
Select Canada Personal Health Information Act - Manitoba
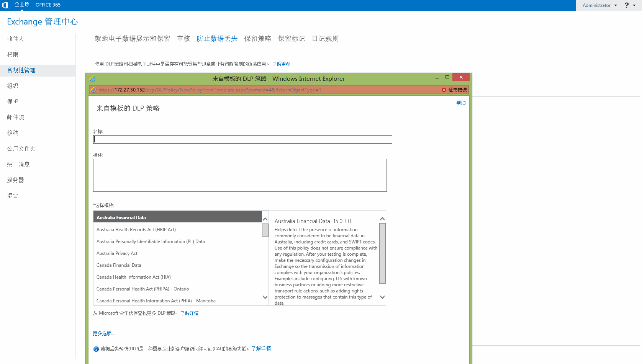178,301
